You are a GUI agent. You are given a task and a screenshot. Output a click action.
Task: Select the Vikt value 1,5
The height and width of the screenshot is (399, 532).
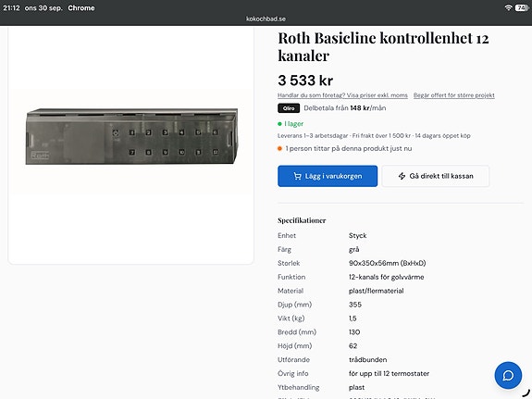(353, 318)
